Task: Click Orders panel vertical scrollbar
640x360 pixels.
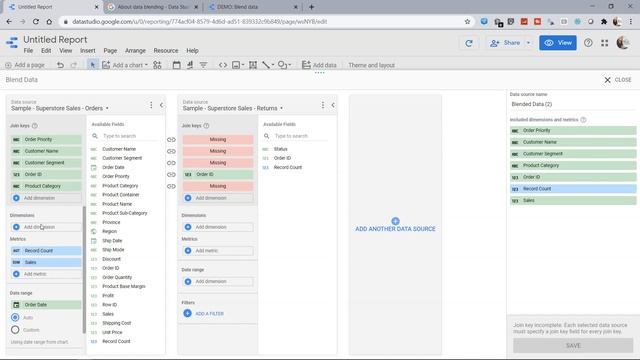Action: [84, 269]
